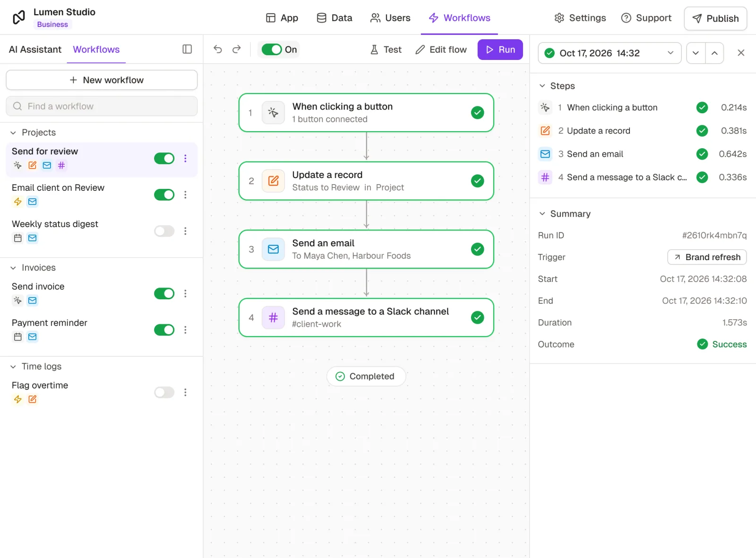Collapse the sidebar panel icon
The width and height of the screenshot is (756, 558).
click(x=187, y=49)
